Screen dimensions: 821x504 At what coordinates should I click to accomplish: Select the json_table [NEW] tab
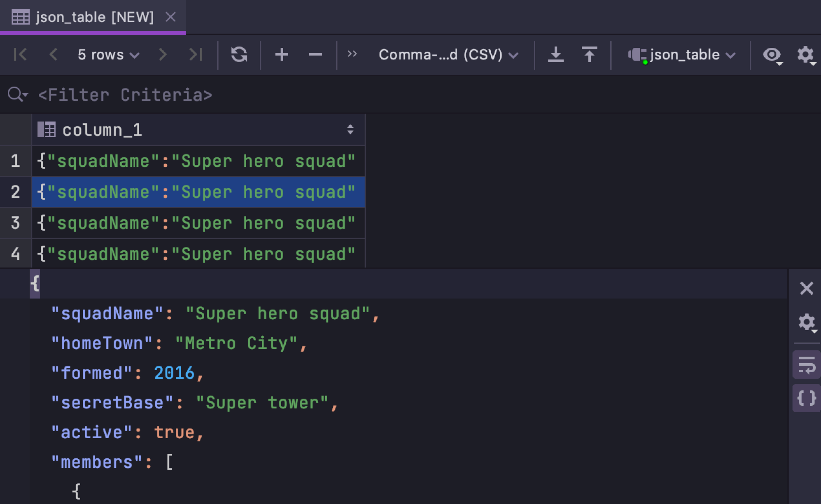(x=94, y=17)
